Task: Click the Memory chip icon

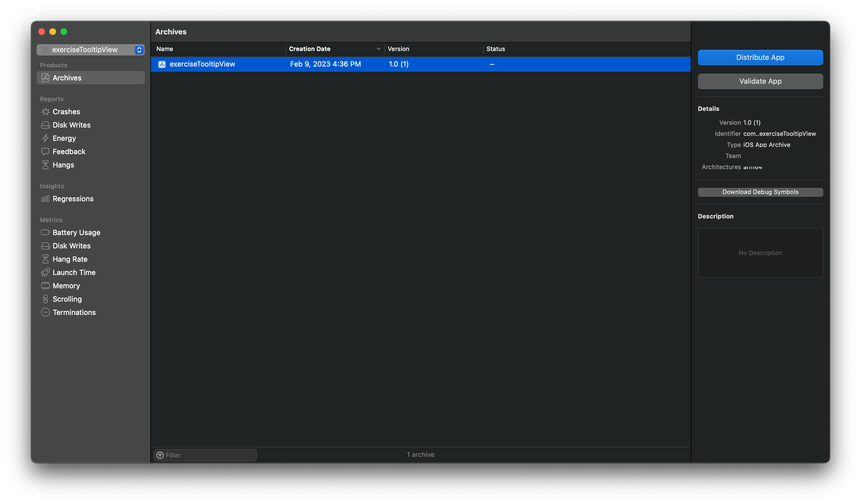Action: pyautogui.click(x=45, y=286)
